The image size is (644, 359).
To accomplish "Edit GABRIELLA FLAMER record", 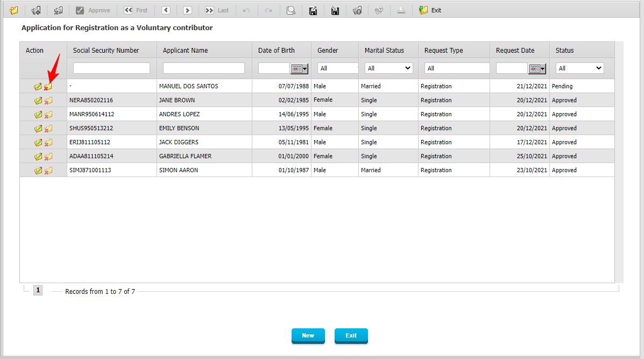I will point(38,157).
